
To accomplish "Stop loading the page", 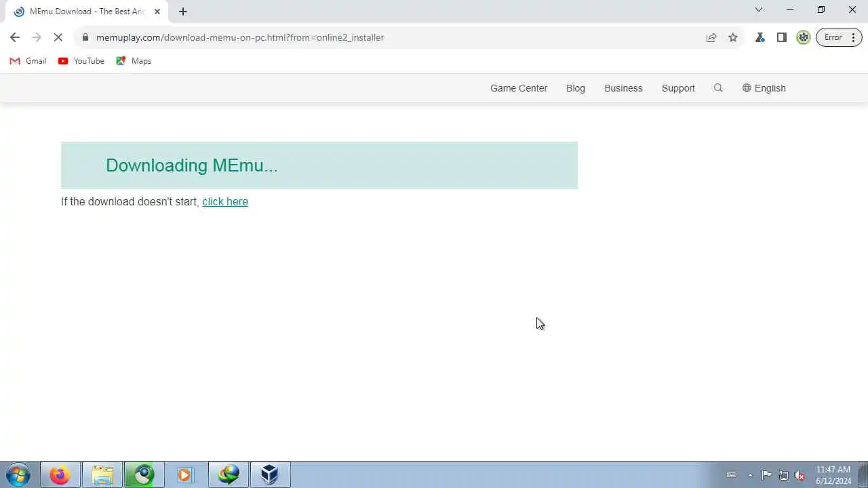I will click(58, 37).
